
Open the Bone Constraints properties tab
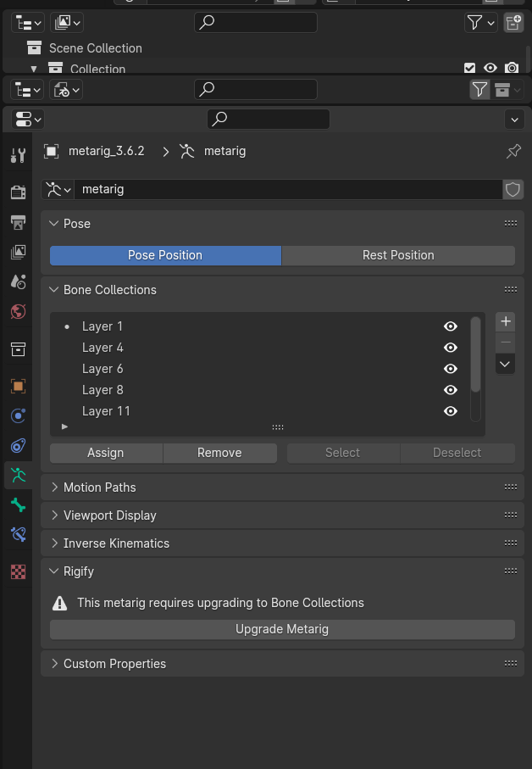(x=18, y=534)
